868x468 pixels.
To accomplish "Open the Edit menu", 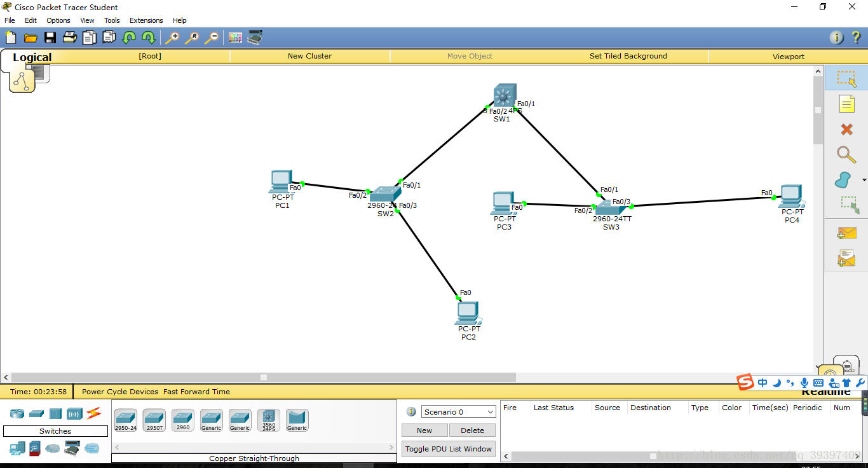I will (x=31, y=20).
